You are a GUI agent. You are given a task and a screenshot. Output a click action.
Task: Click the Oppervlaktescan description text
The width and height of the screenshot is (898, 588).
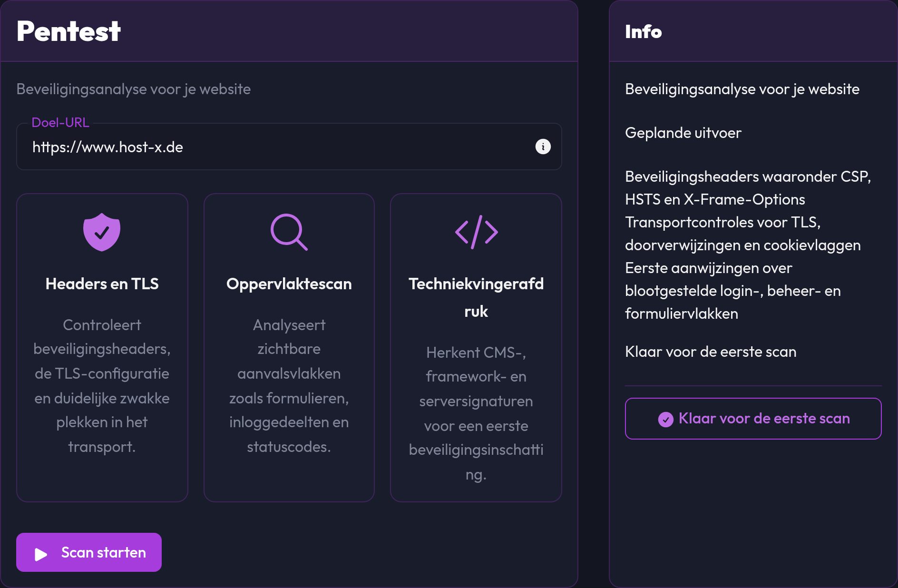[289, 386]
